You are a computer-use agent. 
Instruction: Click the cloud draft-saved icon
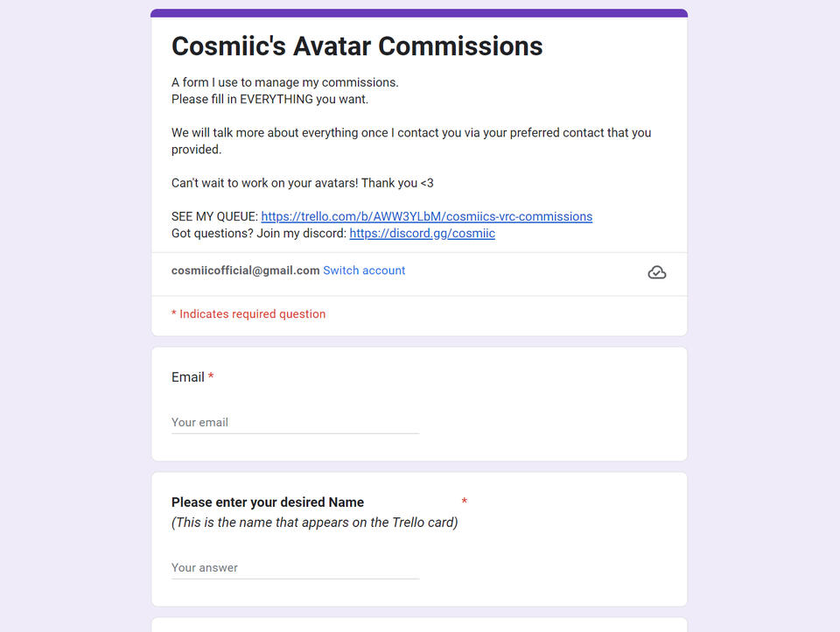click(x=656, y=272)
